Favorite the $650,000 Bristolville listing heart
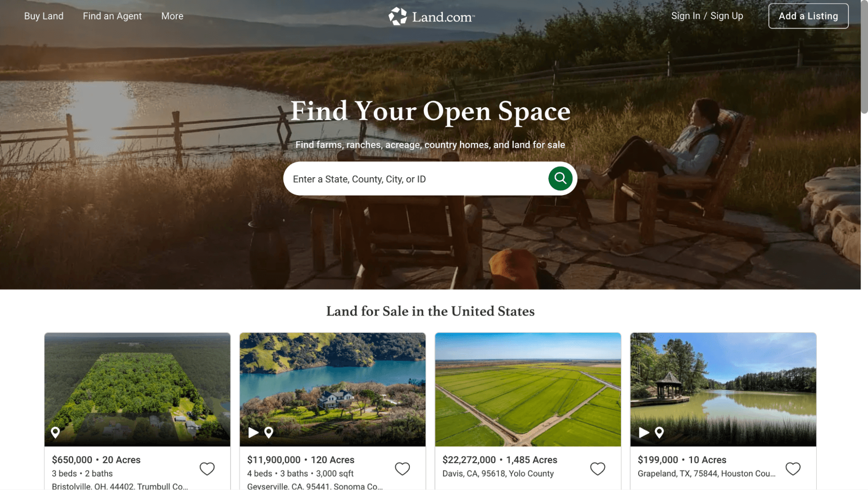 (x=207, y=469)
